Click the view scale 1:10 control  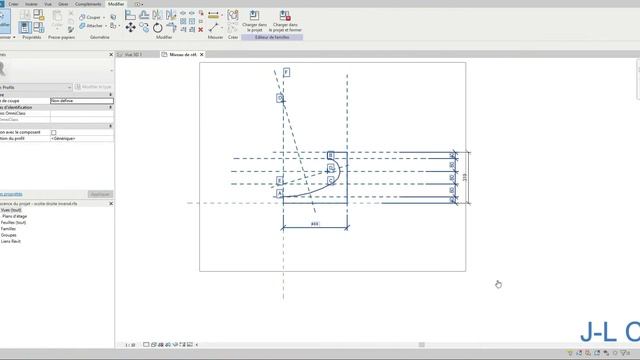(x=130, y=345)
